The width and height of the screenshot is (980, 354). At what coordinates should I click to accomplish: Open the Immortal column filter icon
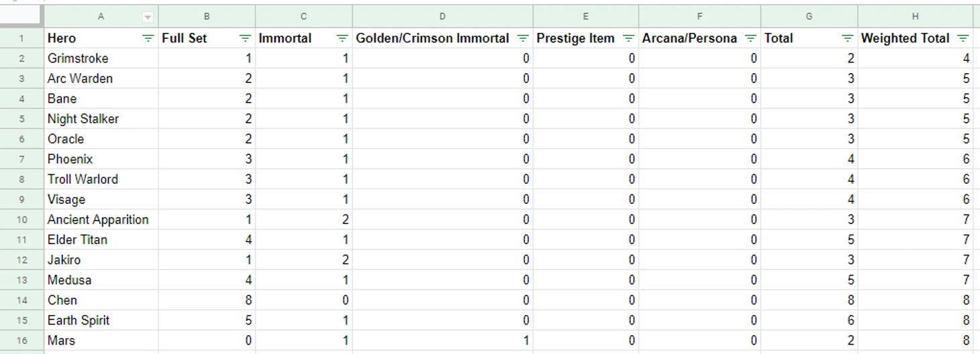click(x=342, y=39)
